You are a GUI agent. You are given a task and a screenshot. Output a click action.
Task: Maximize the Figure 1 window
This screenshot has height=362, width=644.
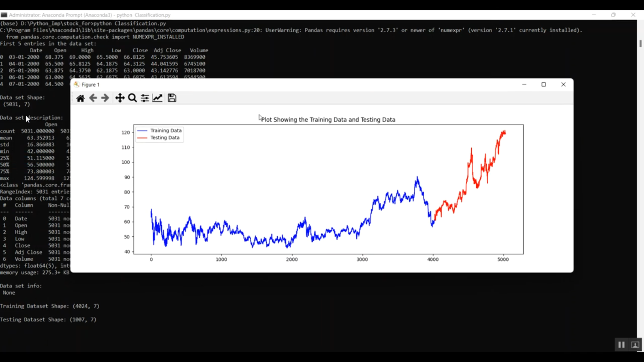pyautogui.click(x=544, y=84)
